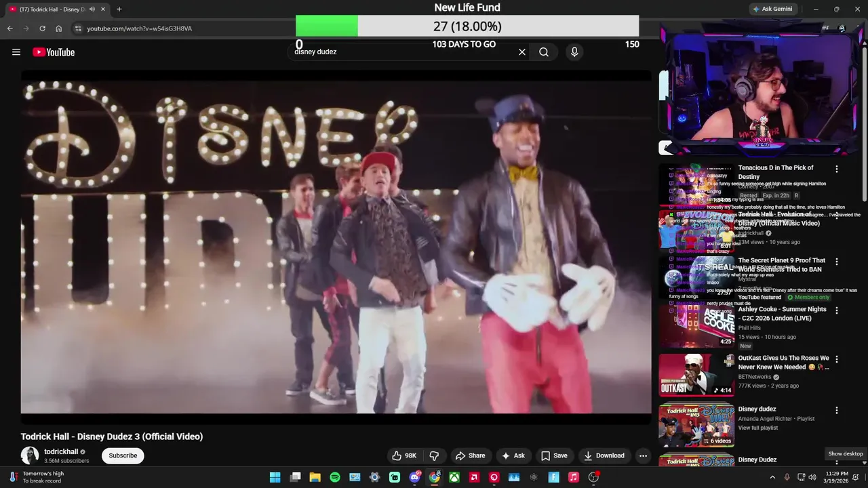This screenshot has width=868, height=488.
Task: Open options for Tenacious D video
Action: [836, 169]
